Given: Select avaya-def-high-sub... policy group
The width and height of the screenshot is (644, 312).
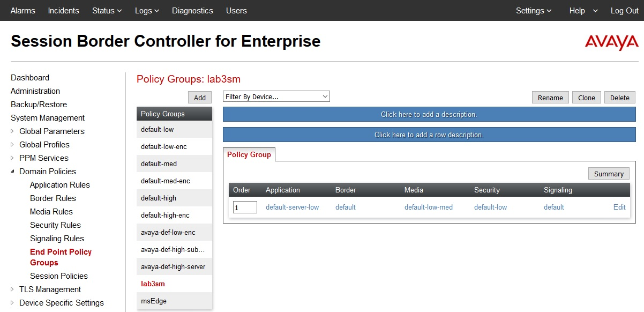Looking at the screenshot, I should point(175,249).
